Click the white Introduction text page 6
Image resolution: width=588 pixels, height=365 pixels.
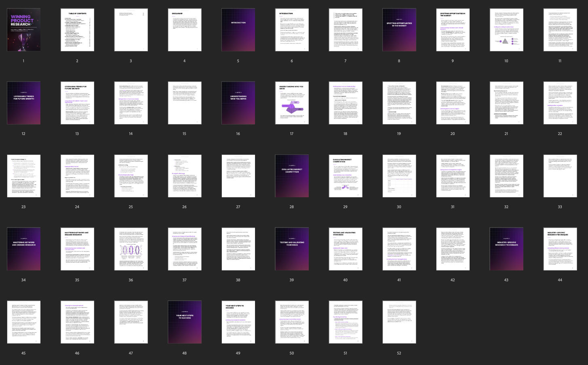pos(291,30)
